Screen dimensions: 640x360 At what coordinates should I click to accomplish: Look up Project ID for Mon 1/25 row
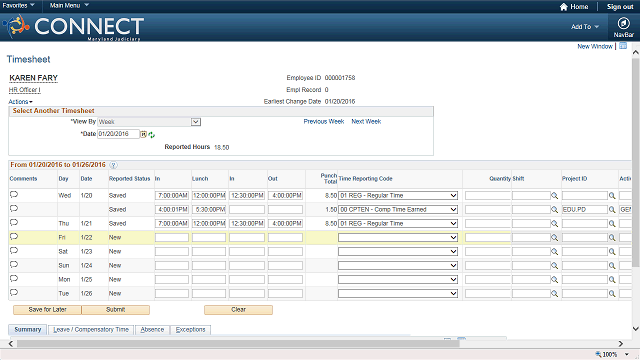(x=612, y=280)
